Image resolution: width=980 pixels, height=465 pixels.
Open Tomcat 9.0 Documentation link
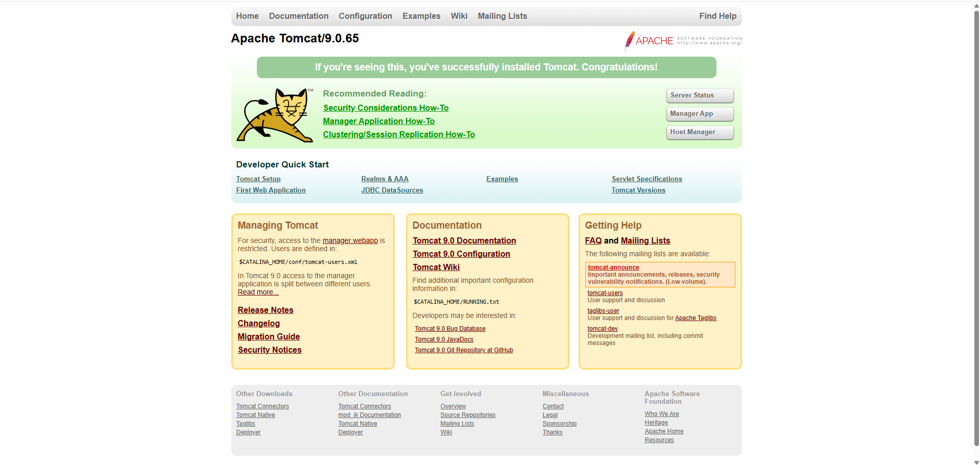464,241
